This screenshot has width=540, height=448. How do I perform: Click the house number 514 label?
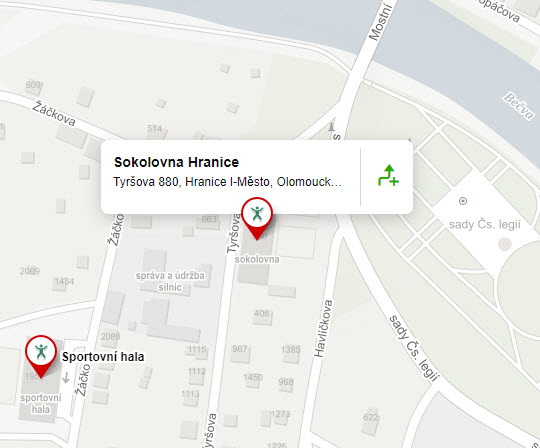coord(154,129)
